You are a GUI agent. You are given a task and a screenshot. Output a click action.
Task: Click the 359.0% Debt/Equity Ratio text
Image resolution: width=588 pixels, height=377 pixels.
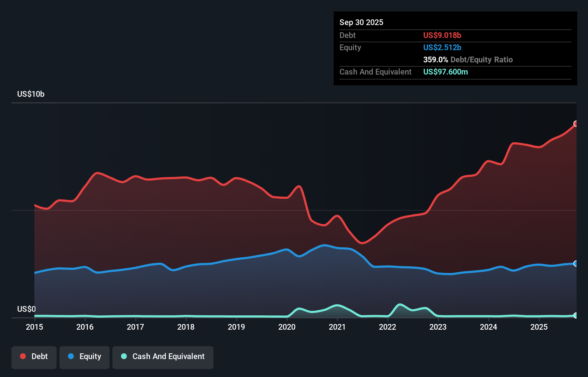tap(468, 59)
